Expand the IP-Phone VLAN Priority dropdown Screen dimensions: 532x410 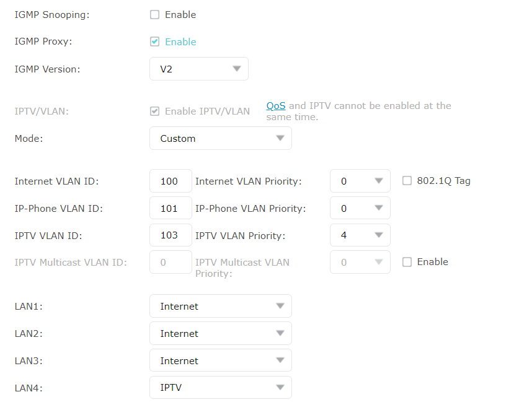click(360, 208)
